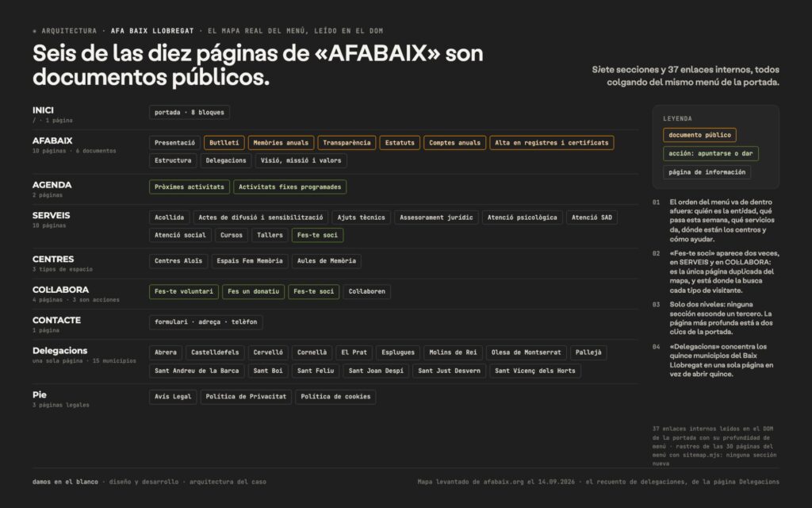Select the Sant Joan Despí chip
The width and height of the screenshot is (812, 508).
click(x=376, y=371)
